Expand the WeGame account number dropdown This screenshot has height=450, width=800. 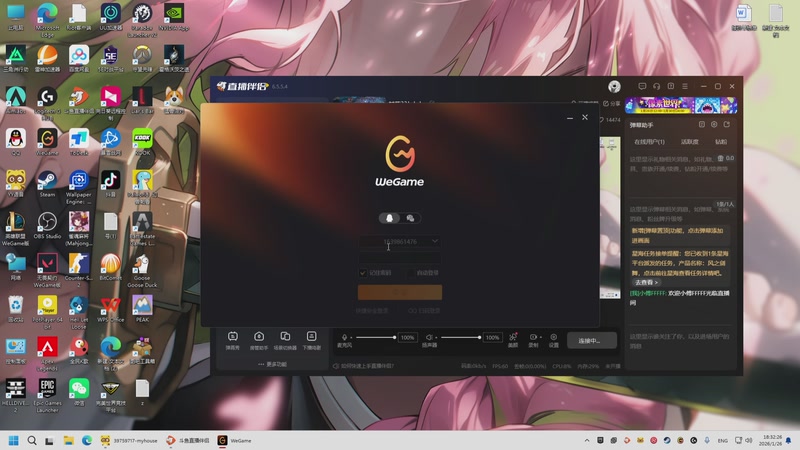435,241
